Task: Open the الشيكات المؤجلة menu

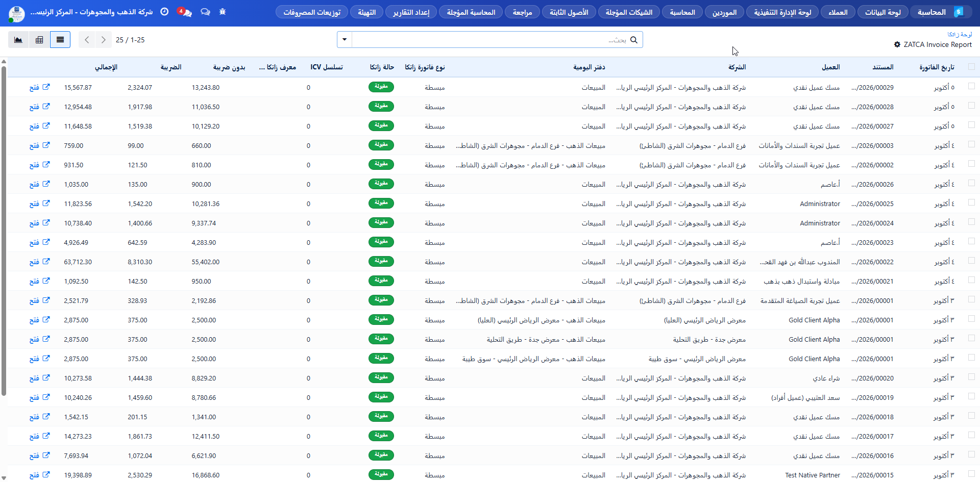Action: pos(629,12)
